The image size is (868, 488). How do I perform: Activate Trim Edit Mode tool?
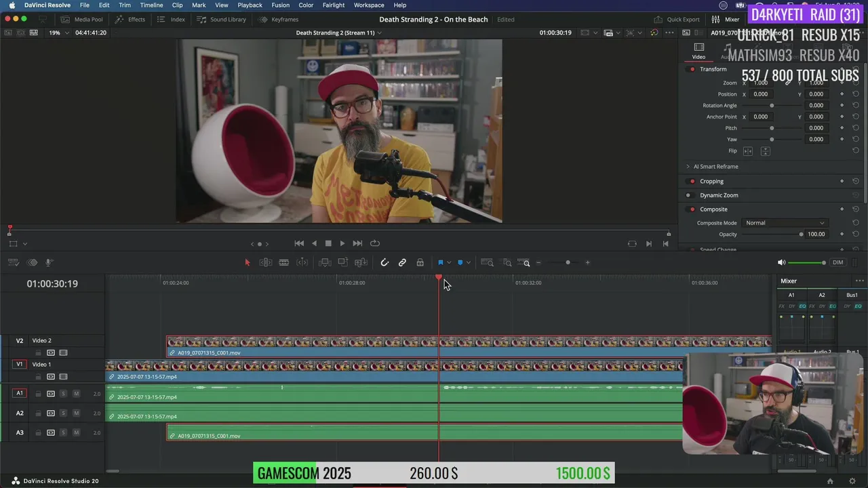tap(266, 262)
